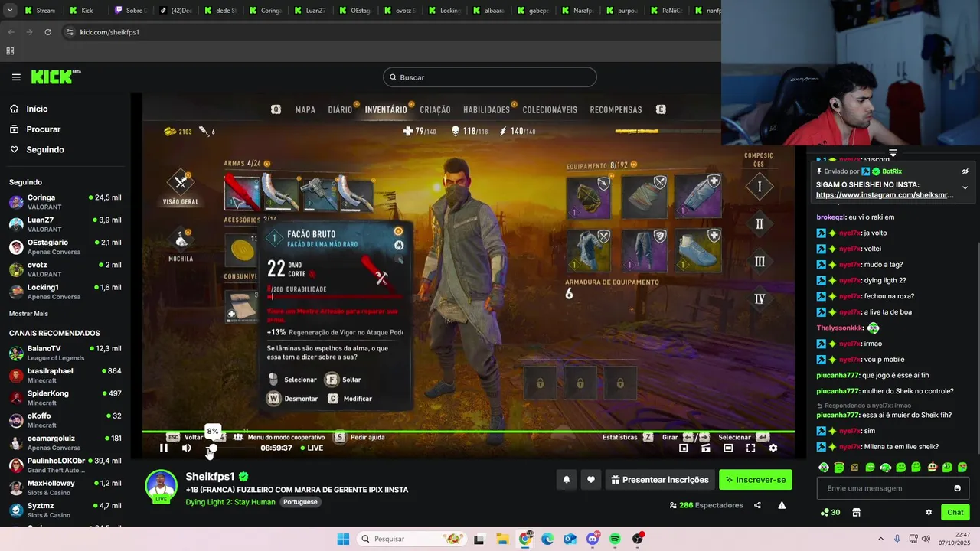This screenshot has height=551, width=980.
Task: Open Coringa's followed channel
Action: [x=65, y=202]
